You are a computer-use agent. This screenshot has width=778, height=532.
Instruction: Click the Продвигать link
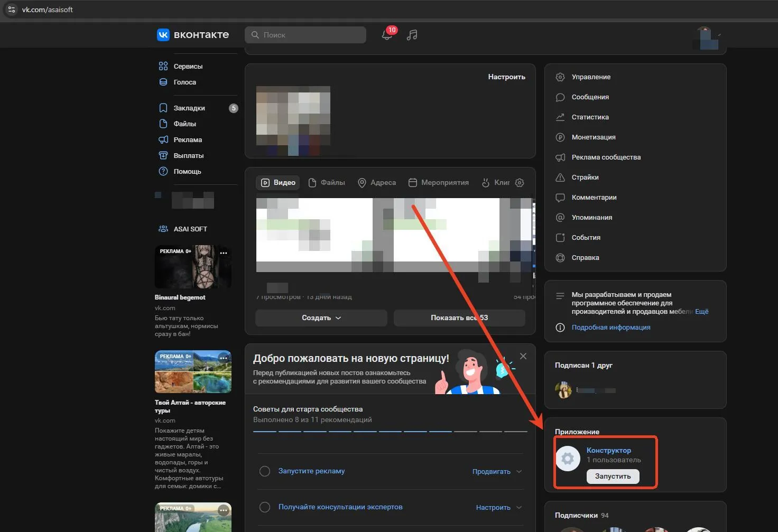point(492,471)
